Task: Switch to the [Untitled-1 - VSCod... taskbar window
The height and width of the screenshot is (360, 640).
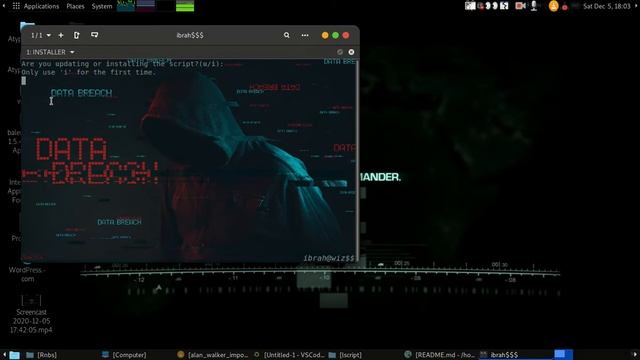Action: [x=288, y=355]
